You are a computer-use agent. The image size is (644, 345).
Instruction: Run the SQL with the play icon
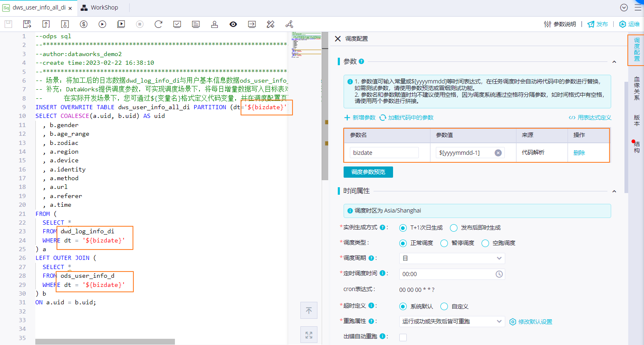pos(102,24)
